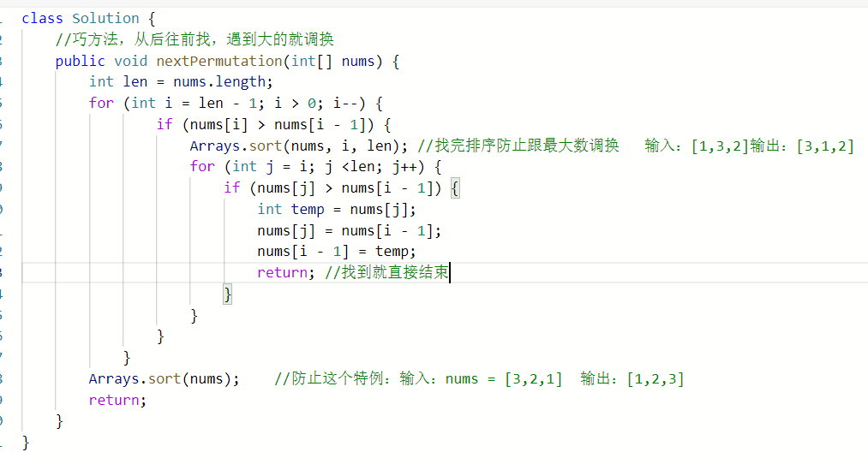Click the condition "i > 0" in the for loop
This screenshot has width=868, height=458.
[295, 103]
